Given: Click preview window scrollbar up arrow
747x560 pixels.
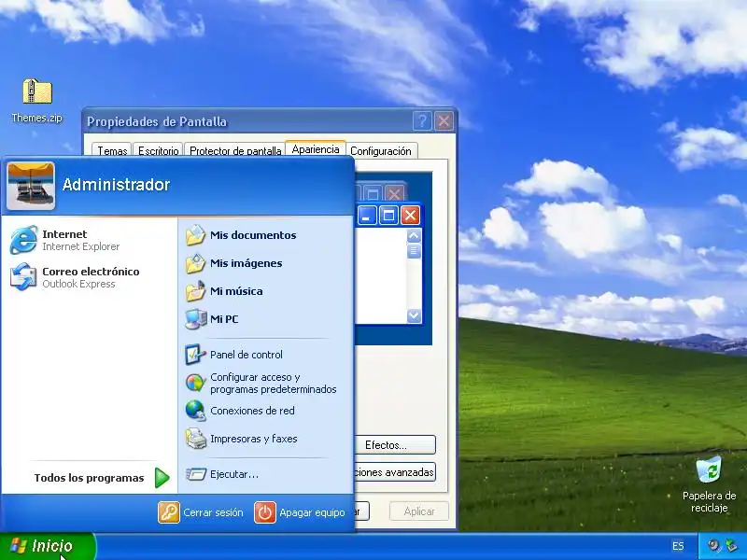Looking at the screenshot, I should coord(414,235).
